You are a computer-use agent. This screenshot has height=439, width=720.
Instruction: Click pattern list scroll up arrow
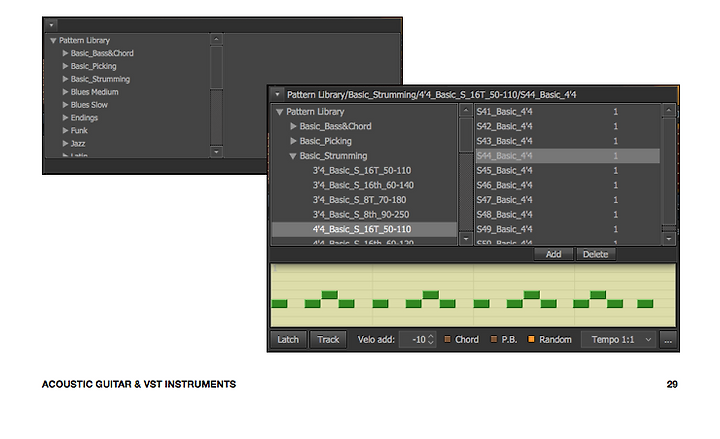coord(669,110)
